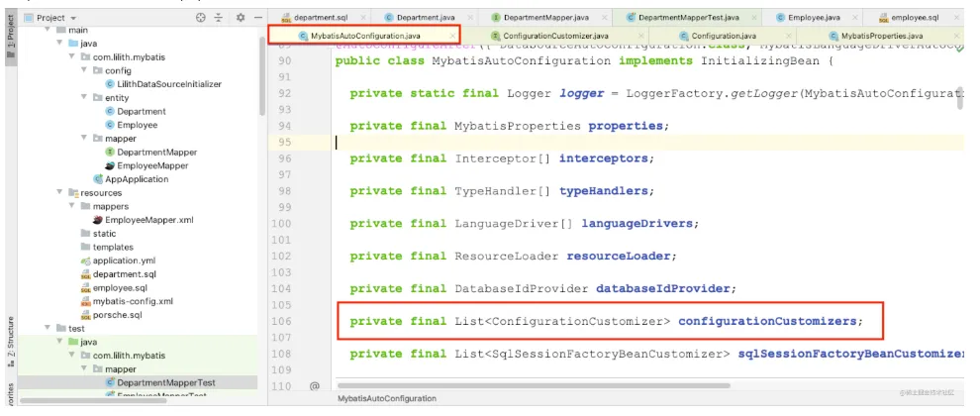Select the MybatisAutoConfiguration.java tab

[x=365, y=36]
